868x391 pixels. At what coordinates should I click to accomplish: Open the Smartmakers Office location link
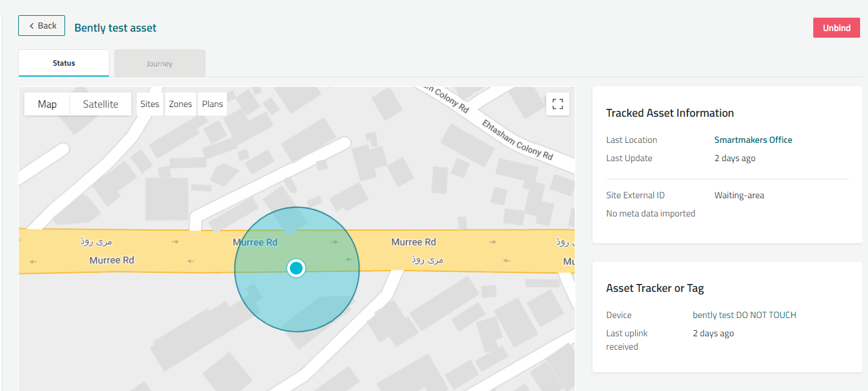753,140
